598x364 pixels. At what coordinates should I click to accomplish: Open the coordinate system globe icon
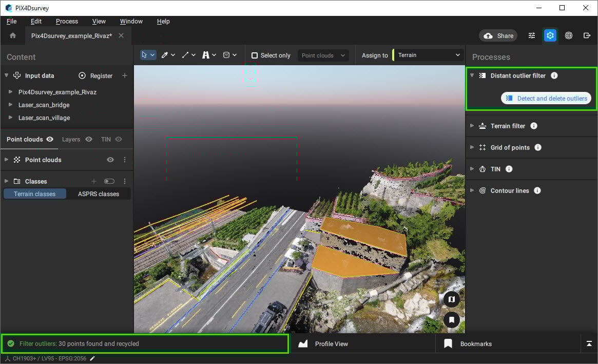tap(568, 35)
